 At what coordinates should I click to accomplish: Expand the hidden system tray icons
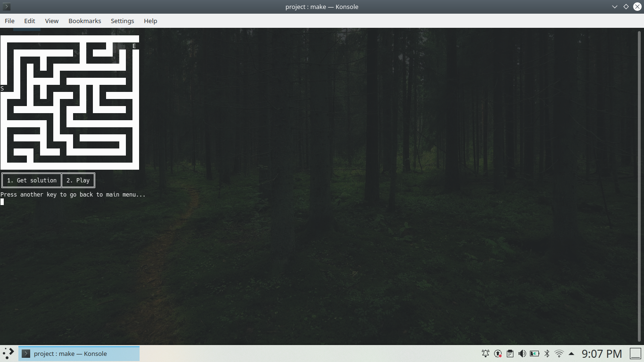570,353
